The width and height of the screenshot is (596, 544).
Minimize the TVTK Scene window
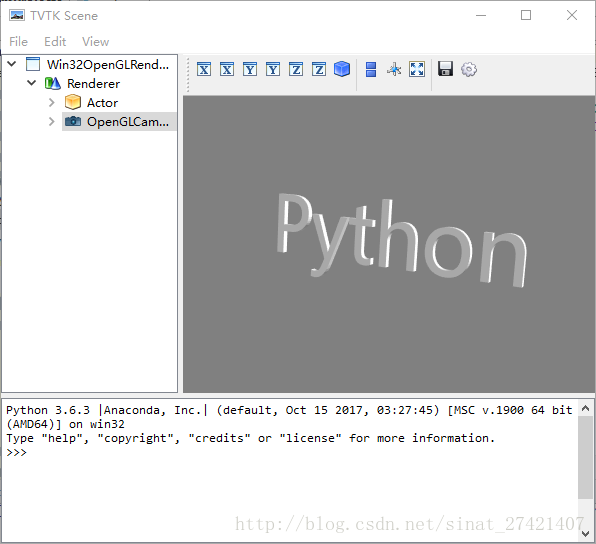[x=481, y=16]
